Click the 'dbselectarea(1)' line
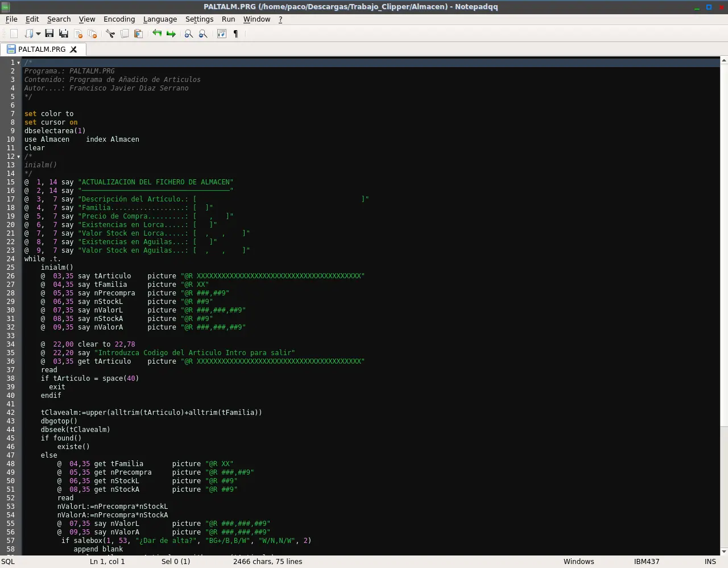Image resolution: width=728 pixels, height=568 pixels. coord(55,131)
